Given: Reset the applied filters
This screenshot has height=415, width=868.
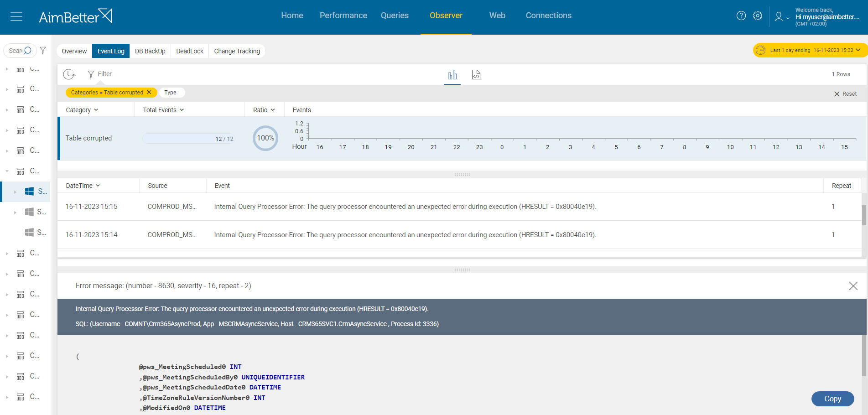Looking at the screenshot, I should (x=845, y=94).
